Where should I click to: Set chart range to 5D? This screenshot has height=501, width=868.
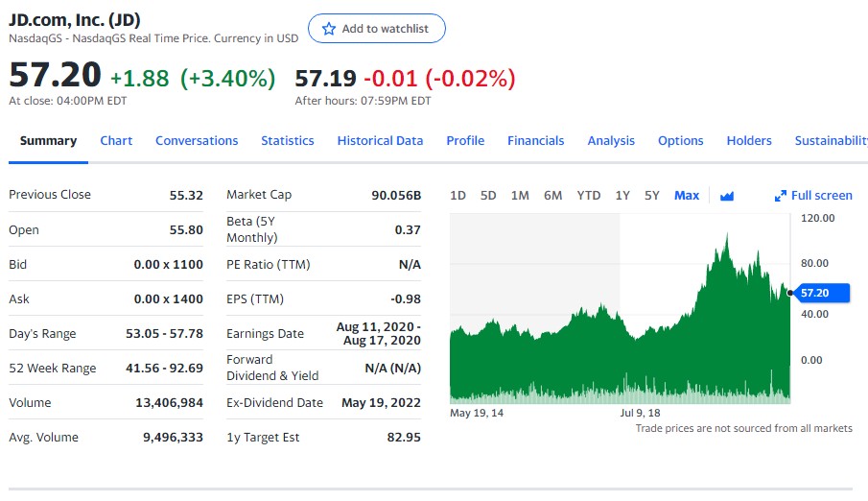click(488, 196)
